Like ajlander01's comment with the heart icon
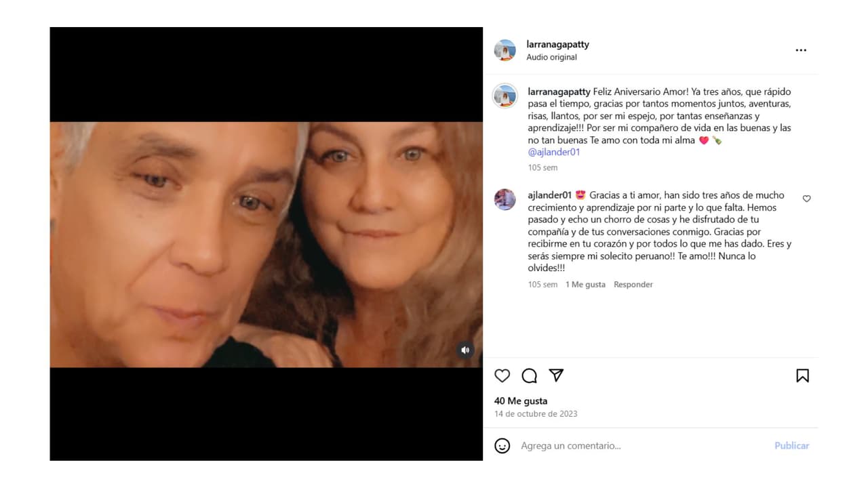 click(x=806, y=199)
